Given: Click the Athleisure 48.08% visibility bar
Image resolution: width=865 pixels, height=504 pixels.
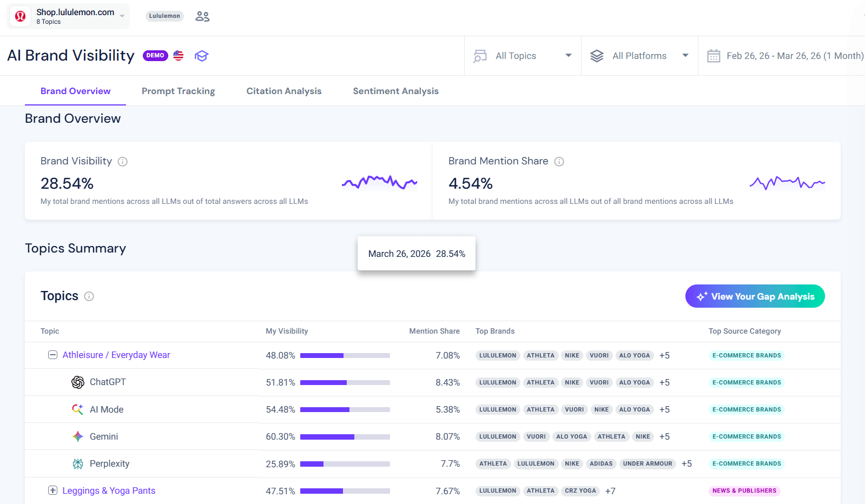Looking at the screenshot, I should pos(345,355).
